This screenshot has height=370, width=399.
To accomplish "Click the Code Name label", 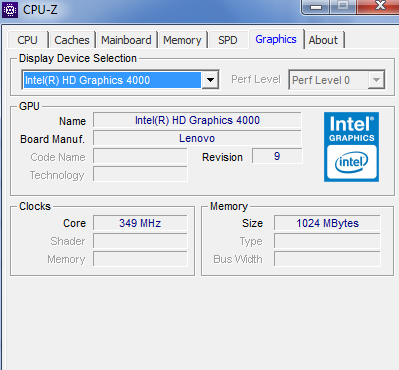I will point(58,157).
